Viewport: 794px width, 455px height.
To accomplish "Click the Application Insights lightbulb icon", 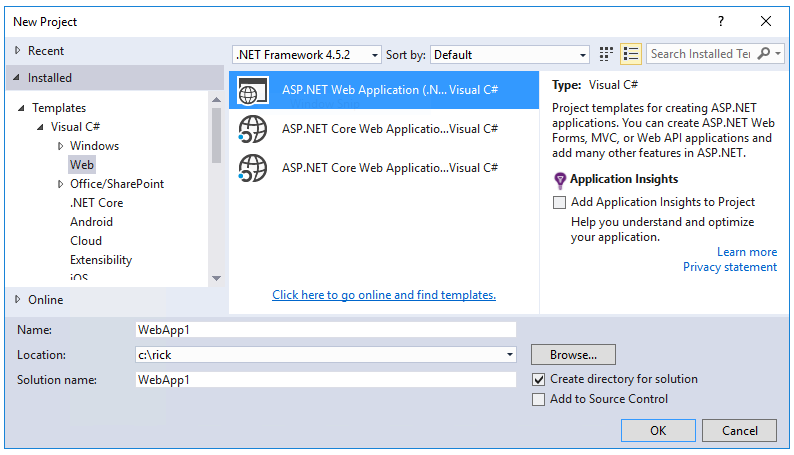I will point(560,180).
